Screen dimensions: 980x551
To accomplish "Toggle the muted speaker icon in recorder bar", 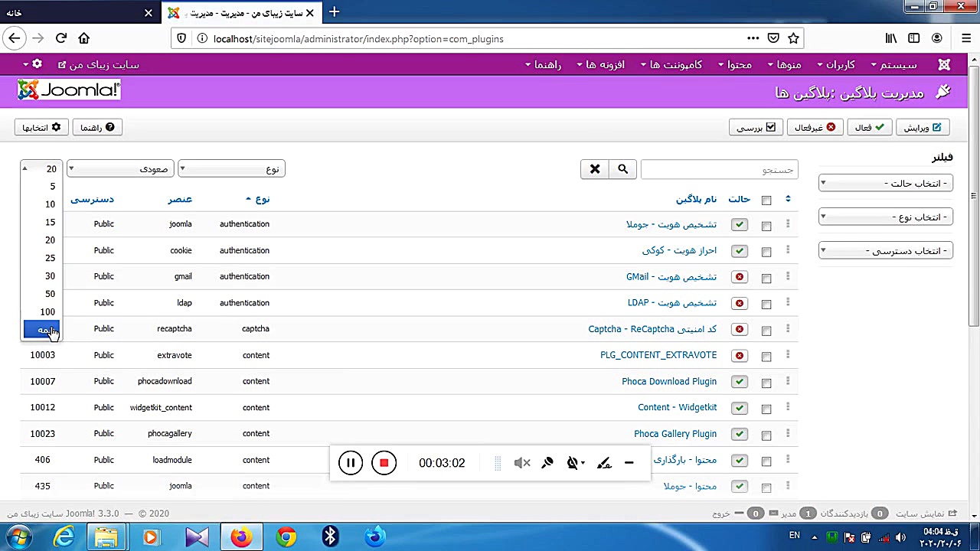I will tap(522, 463).
